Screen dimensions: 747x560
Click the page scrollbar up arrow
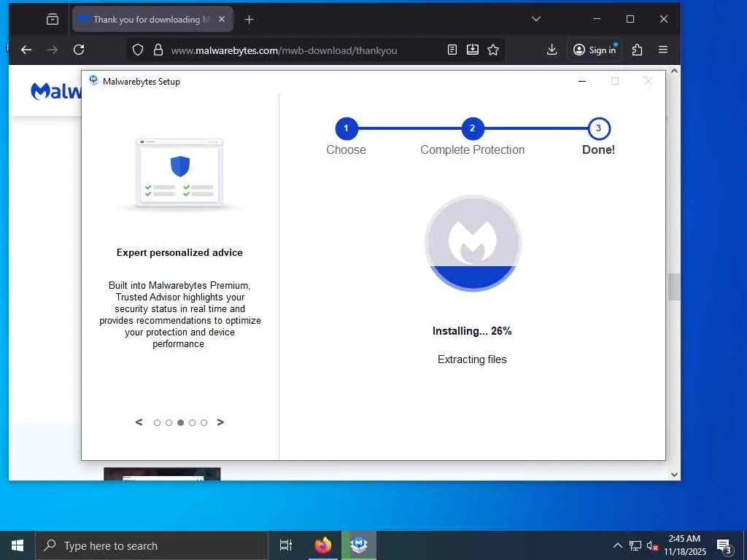tap(674, 71)
